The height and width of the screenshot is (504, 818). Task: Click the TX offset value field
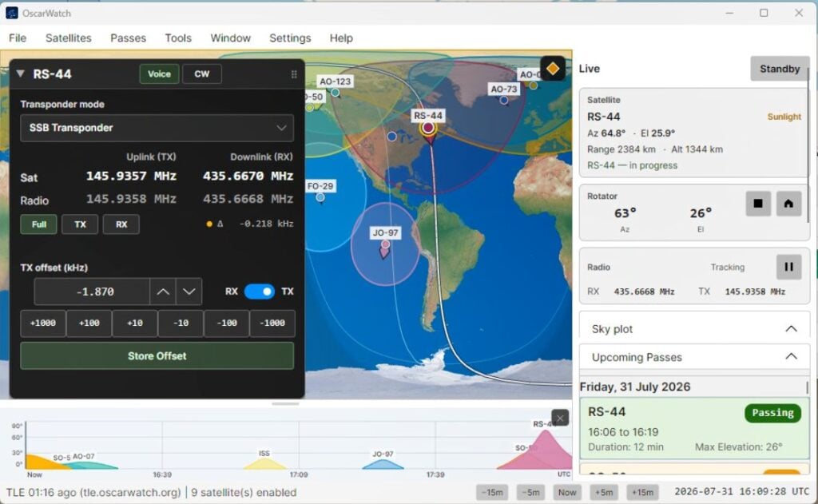93,292
